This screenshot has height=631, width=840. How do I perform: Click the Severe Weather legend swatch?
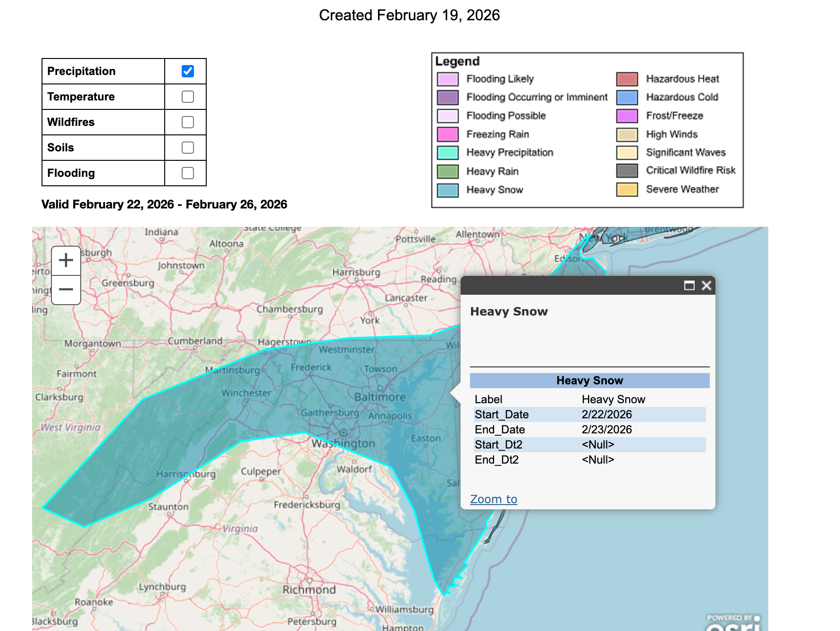(627, 189)
